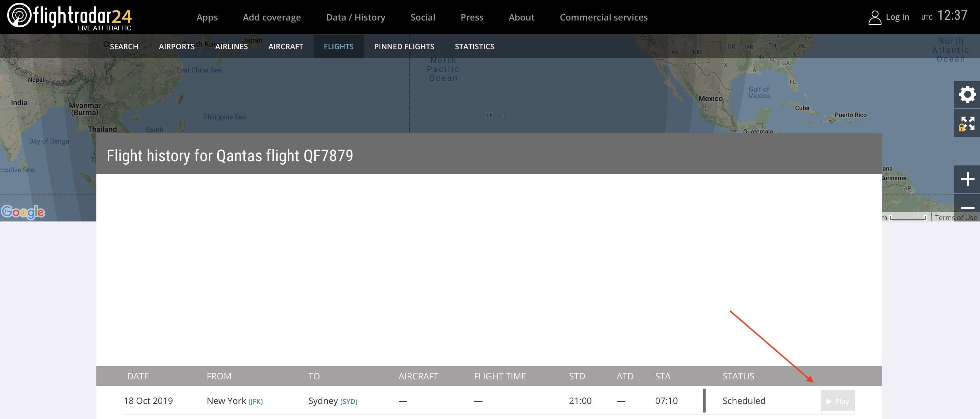Click the FROM column header
Image resolution: width=980 pixels, height=419 pixels.
tap(219, 376)
